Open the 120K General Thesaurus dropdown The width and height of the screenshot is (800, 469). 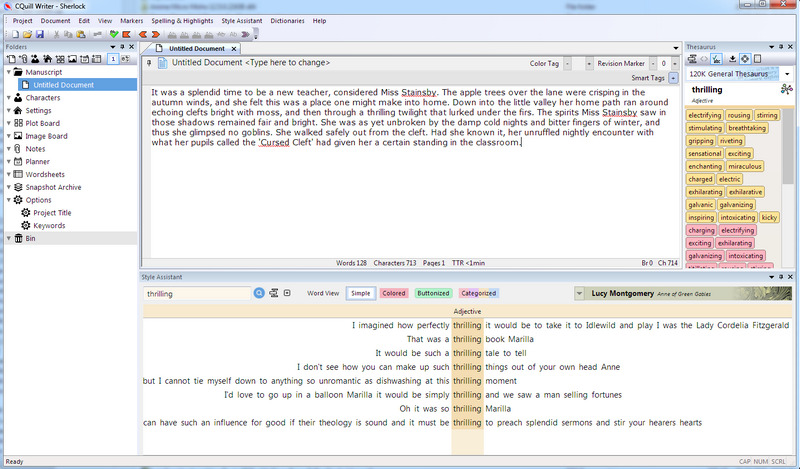(x=786, y=73)
